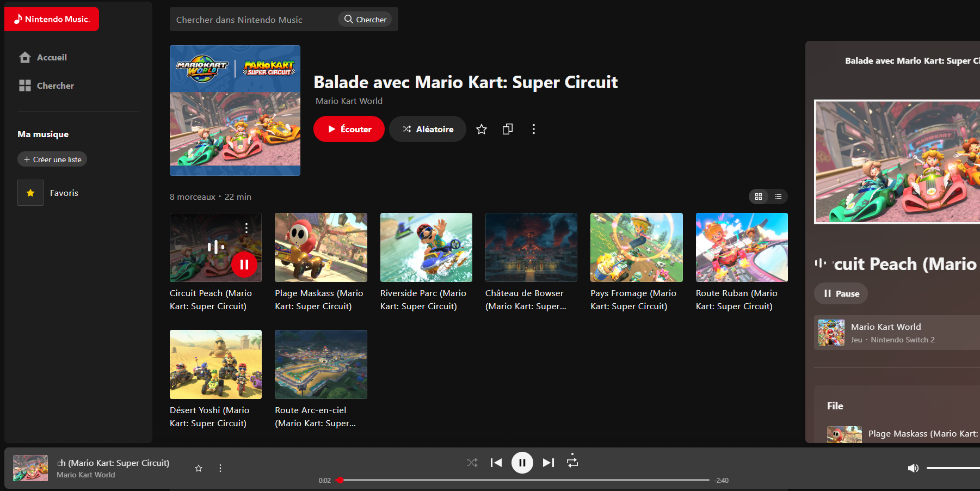
Task: Click Mario Kart World in player bar
Action: pyautogui.click(x=86, y=475)
